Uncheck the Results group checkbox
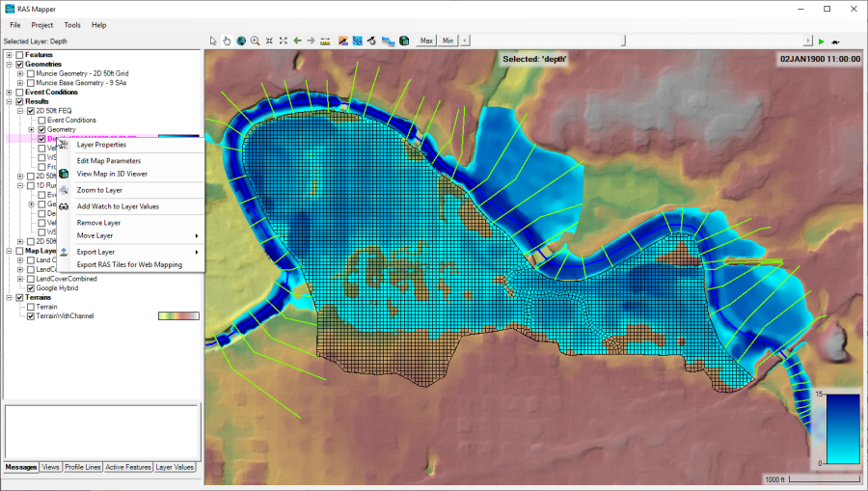 click(x=20, y=102)
